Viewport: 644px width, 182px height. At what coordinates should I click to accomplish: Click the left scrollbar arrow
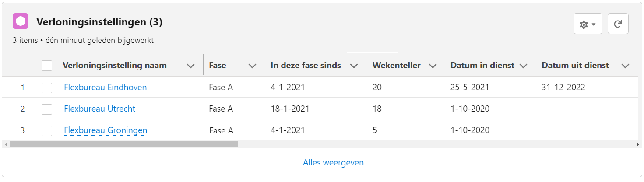tap(5, 144)
